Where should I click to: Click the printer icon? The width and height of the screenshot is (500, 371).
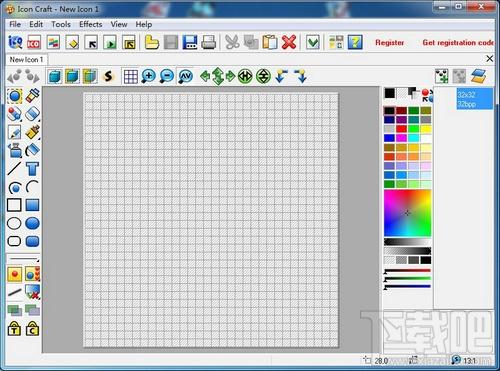[x=209, y=42]
